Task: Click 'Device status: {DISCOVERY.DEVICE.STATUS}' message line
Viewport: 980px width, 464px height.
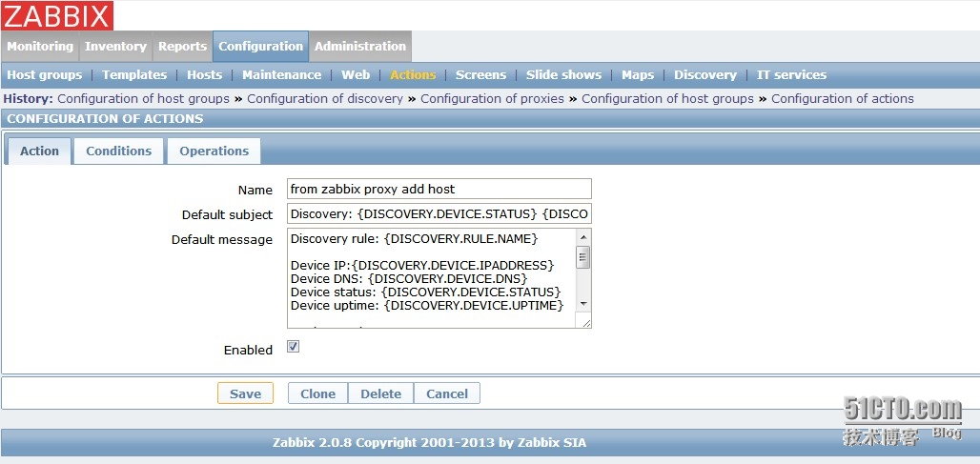Action: 425,292
